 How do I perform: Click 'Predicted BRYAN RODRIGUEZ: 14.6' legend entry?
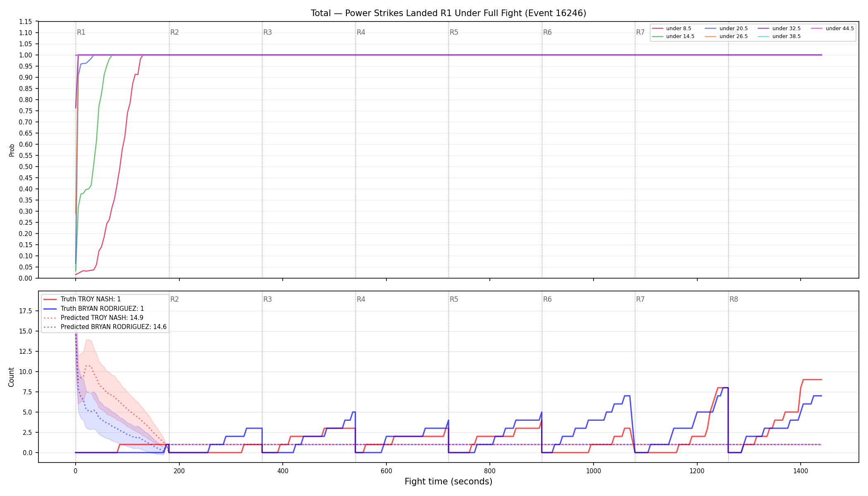point(105,327)
